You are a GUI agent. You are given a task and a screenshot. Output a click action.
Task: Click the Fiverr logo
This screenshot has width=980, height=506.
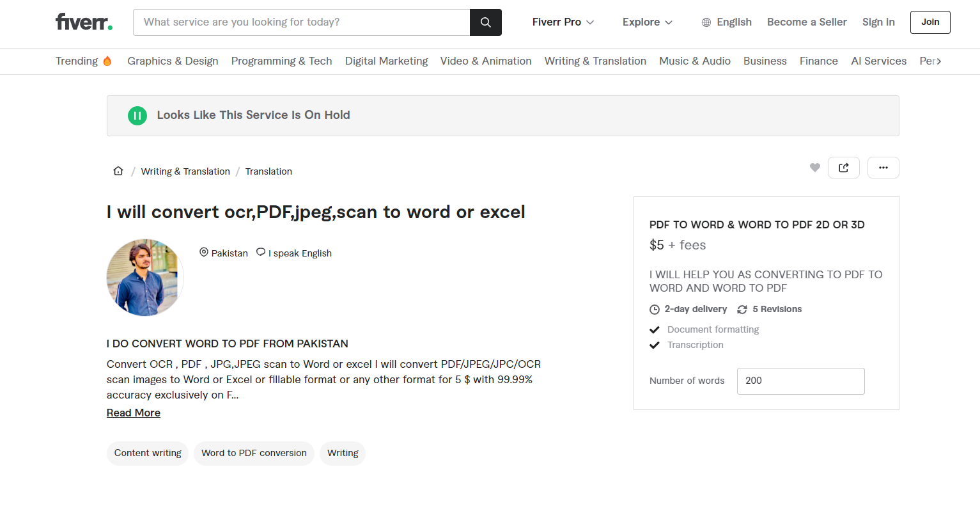pos(84,22)
